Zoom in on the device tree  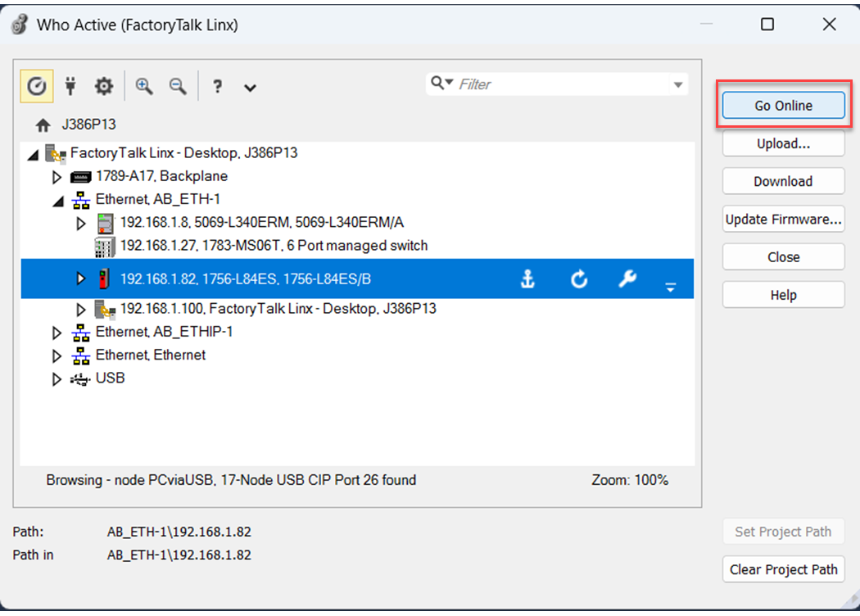coord(144,86)
